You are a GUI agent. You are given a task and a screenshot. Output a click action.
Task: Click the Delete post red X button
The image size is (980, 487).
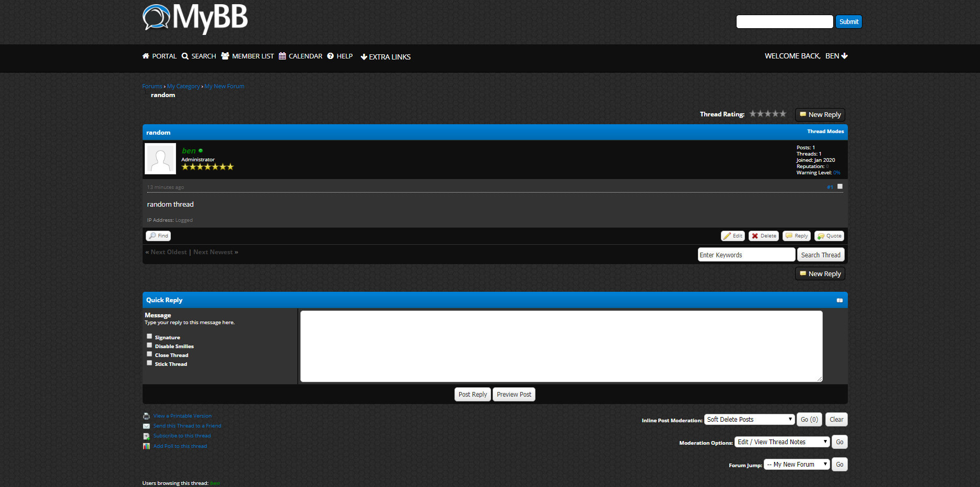(763, 236)
